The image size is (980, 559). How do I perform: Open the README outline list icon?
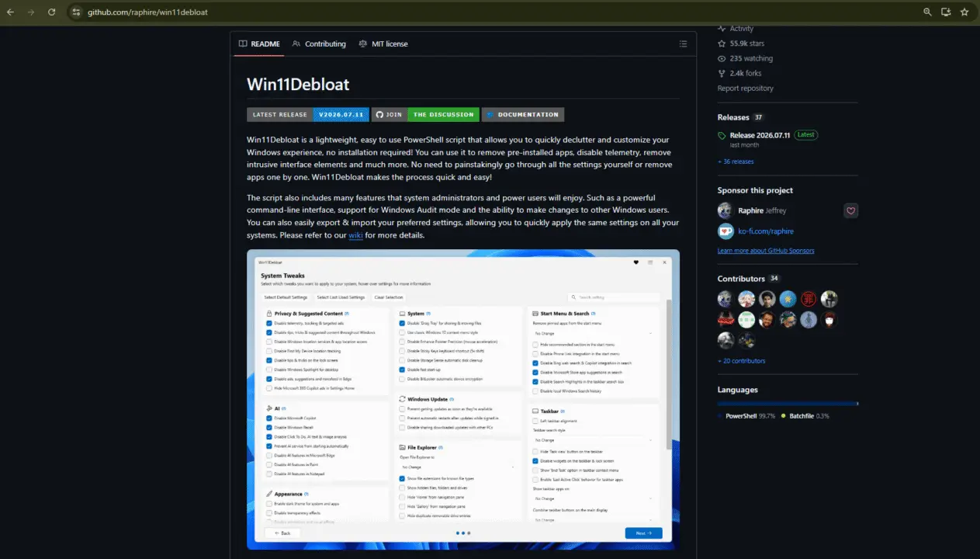pos(683,44)
